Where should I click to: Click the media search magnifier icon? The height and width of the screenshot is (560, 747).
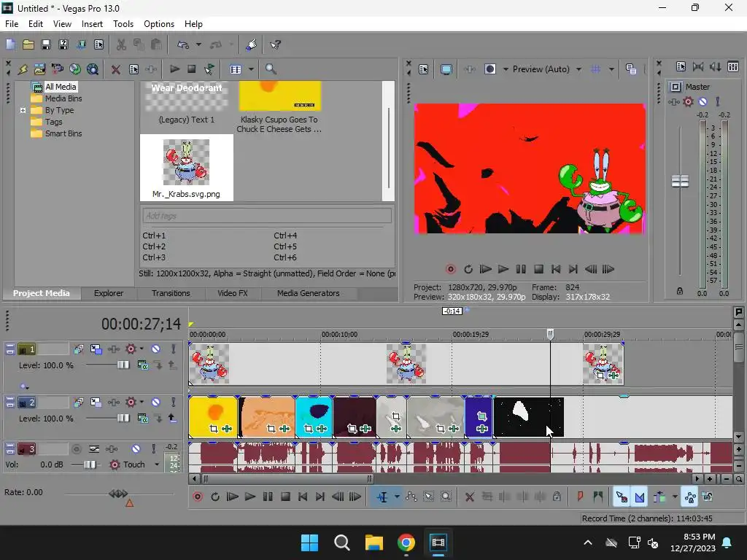(271, 69)
